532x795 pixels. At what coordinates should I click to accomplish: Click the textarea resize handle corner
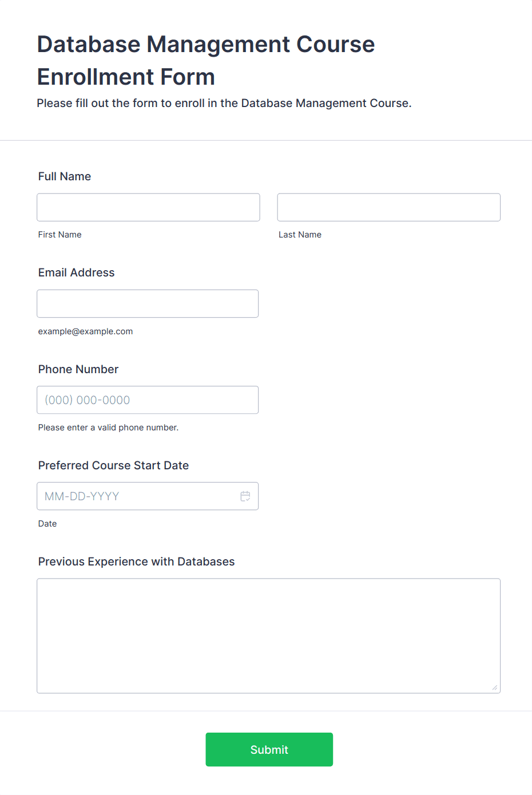click(x=495, y=687)
